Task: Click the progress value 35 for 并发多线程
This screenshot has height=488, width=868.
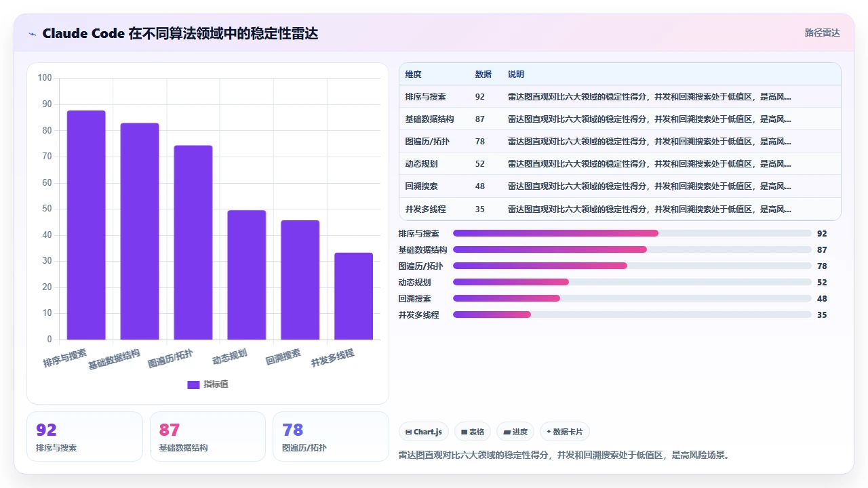Action: [822, 314]
